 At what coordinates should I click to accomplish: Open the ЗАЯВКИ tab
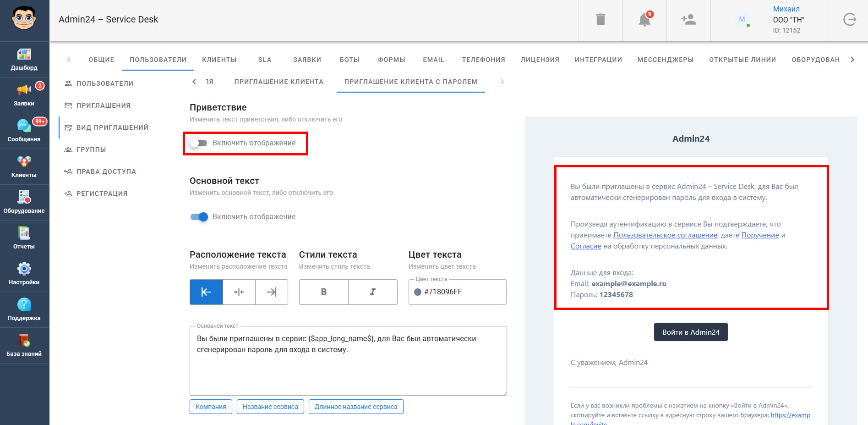coord(307,60)
